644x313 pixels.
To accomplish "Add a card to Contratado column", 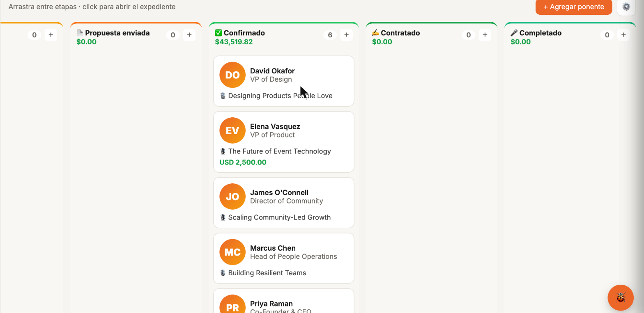I will pyautogui.click(x=485, y=35).
